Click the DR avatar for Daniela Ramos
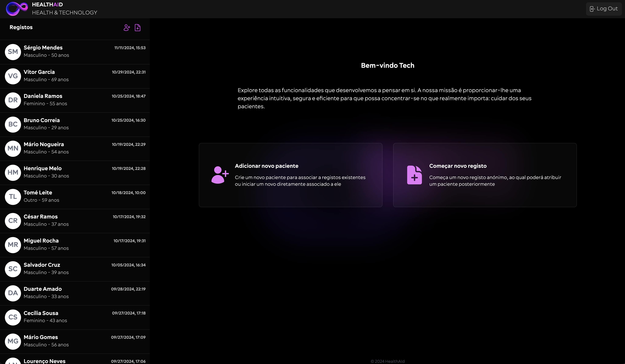Image resolution: width=625 pixels, height=364 pixels. click(x=13, y=100)
